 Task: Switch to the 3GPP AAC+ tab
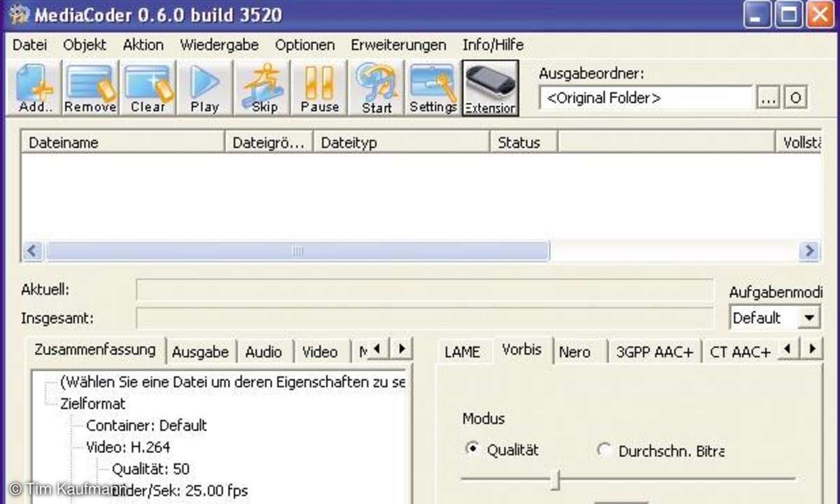pos(654,352)
